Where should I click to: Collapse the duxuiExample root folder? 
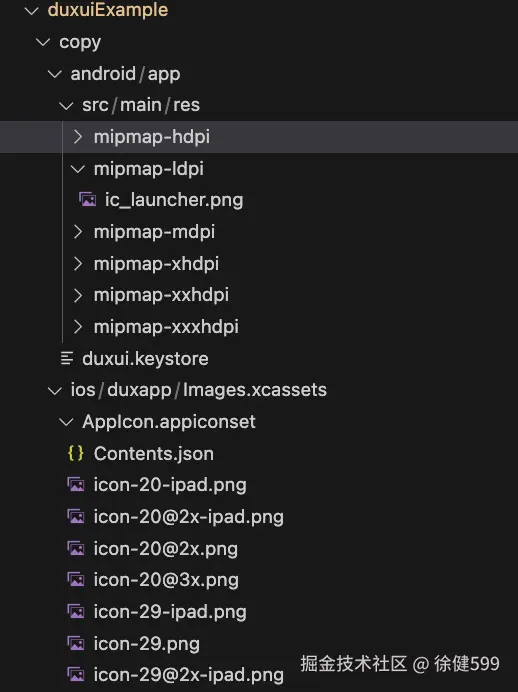pyautogui.click(x=32, y=10)
